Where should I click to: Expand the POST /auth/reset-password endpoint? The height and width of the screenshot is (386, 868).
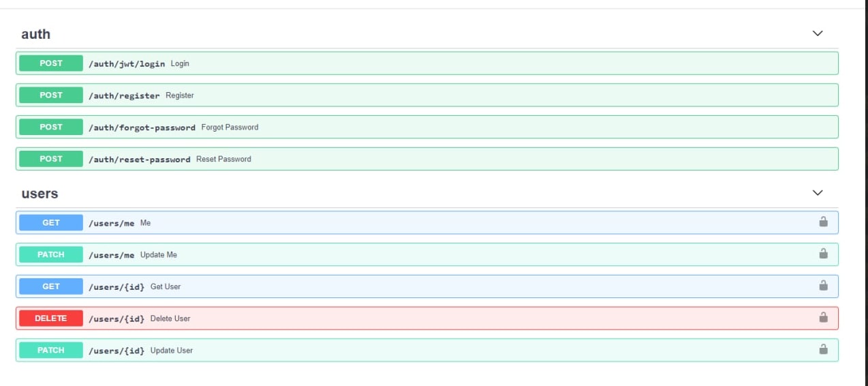(427, 159)
